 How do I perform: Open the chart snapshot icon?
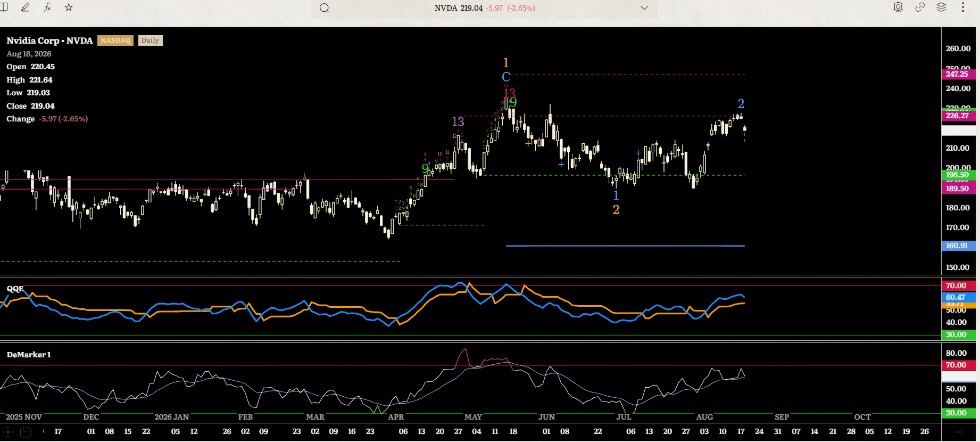[898, 7]
